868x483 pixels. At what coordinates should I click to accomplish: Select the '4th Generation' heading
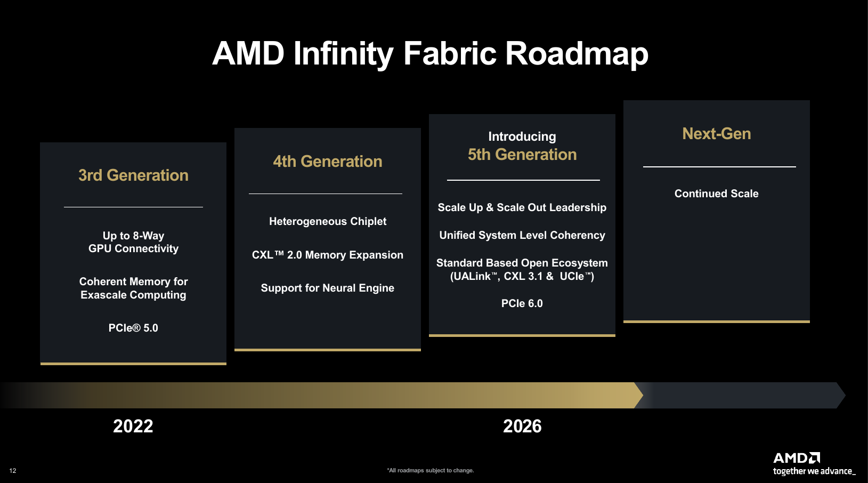328,162
